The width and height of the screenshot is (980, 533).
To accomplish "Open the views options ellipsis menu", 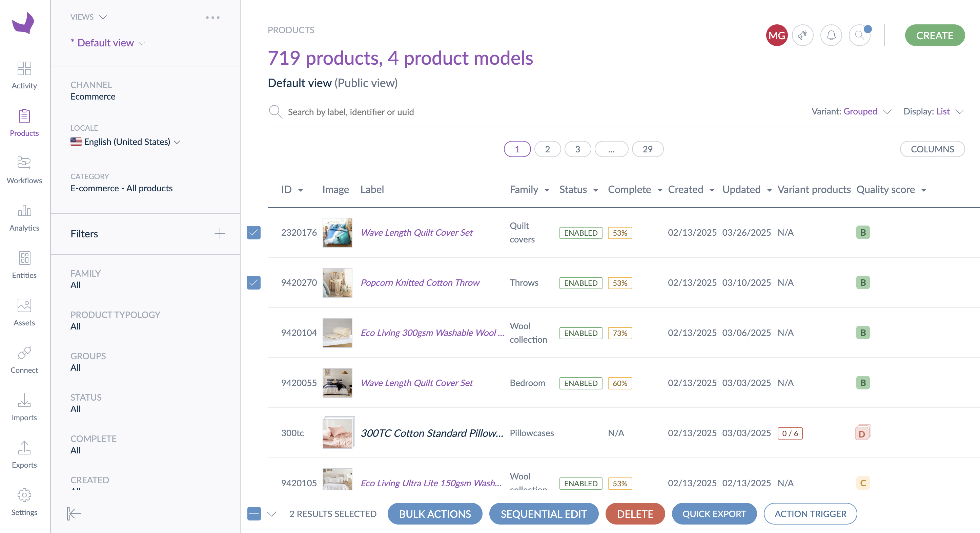I will [213, 18].
